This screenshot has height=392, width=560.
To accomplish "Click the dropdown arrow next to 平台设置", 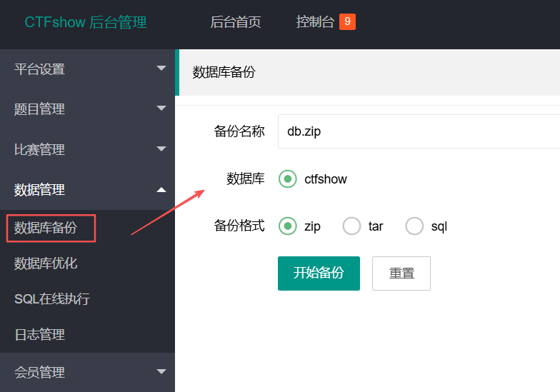I will [161, 68].
